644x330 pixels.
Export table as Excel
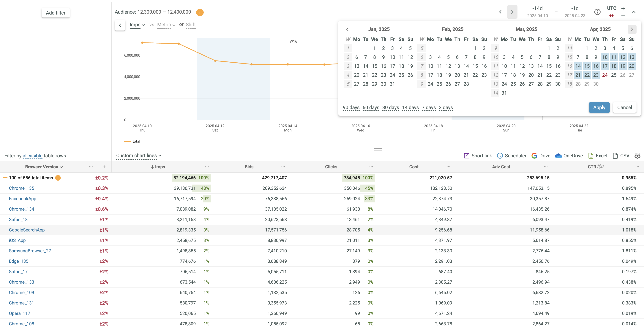(x=591, y=156)
